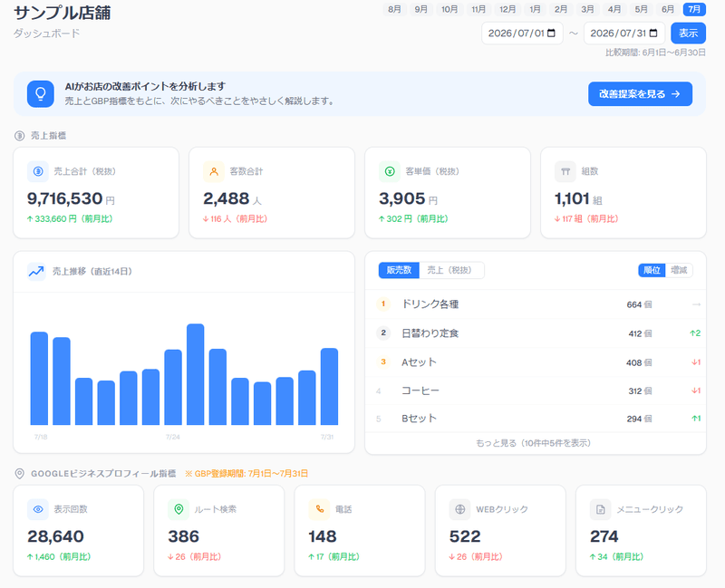This screenshot has width=725, height=588.
Task: Click the eye icon for 表示回数
Action: tap(38, 509)
